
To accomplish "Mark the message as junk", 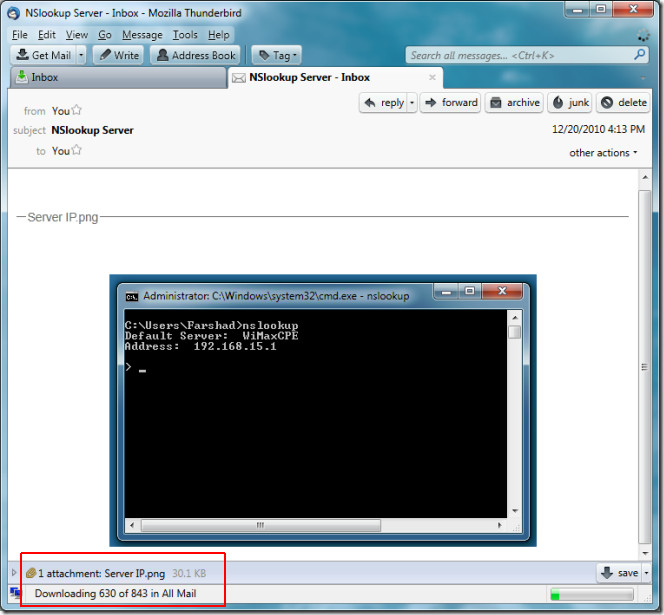I will click(x=571, y=102).
